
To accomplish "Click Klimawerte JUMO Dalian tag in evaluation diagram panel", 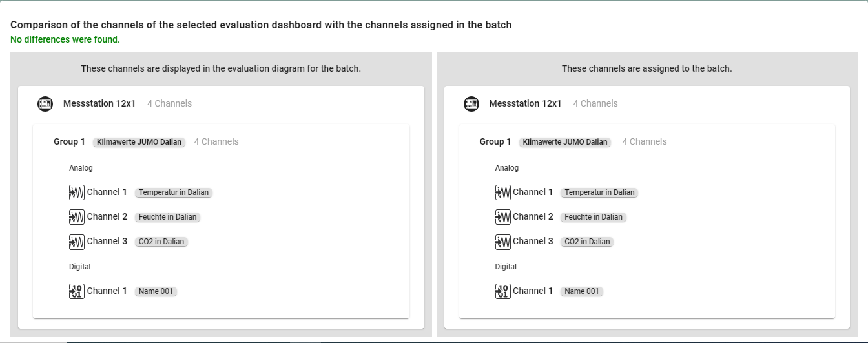I will coord(139,142).
